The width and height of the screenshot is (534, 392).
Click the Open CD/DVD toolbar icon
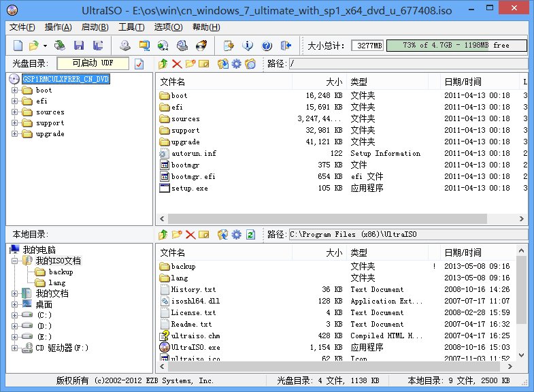point(60,46)
